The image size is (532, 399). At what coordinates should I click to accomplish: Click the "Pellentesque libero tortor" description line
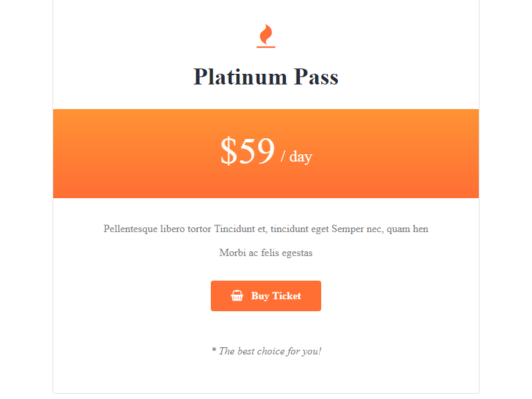click(x=158, y=229)
